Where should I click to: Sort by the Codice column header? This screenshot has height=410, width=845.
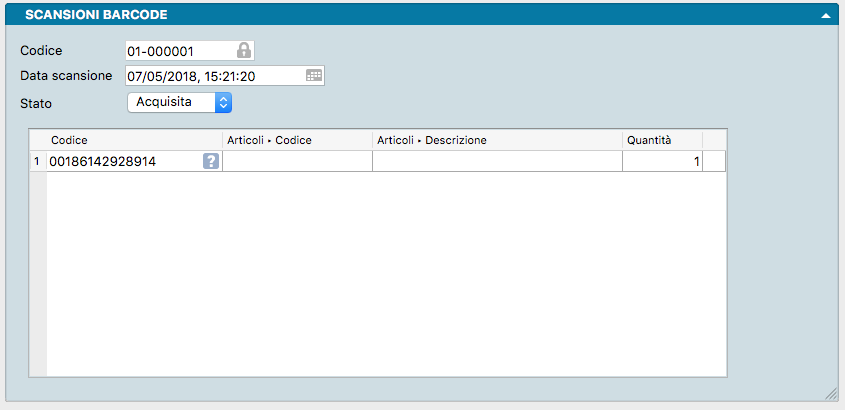click(x=134, y=140)
